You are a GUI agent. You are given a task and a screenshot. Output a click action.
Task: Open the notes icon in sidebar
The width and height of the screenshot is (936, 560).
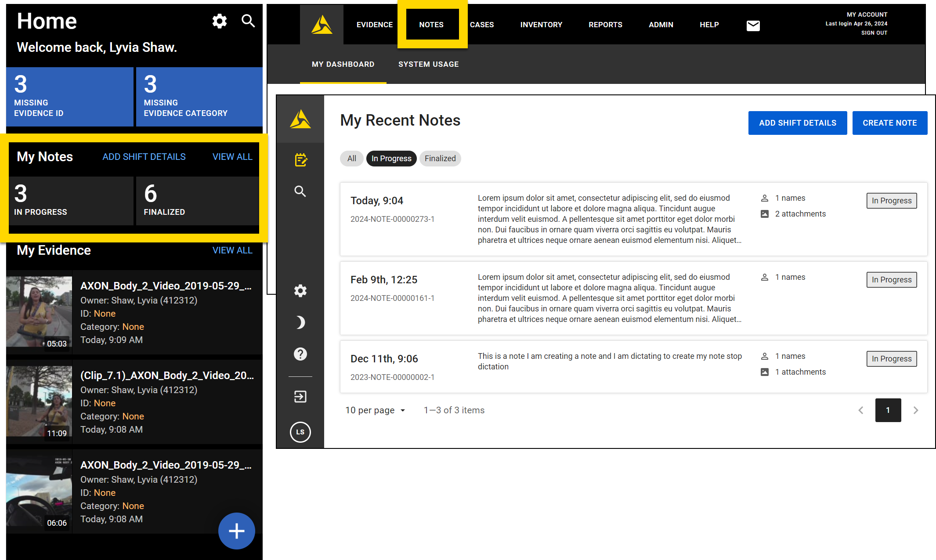(300, 160)
